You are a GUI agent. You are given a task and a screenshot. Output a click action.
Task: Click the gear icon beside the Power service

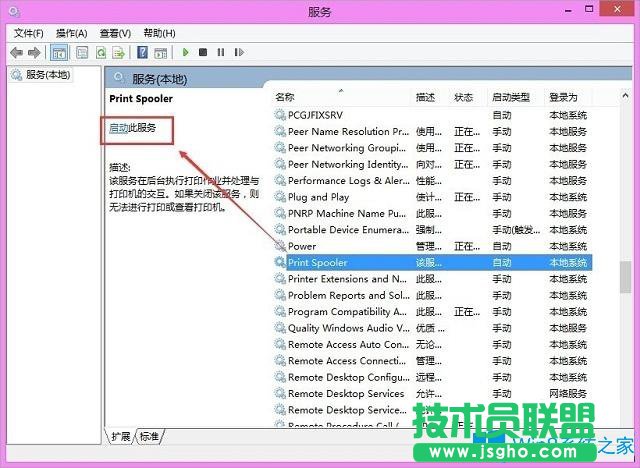pos(280,246)
